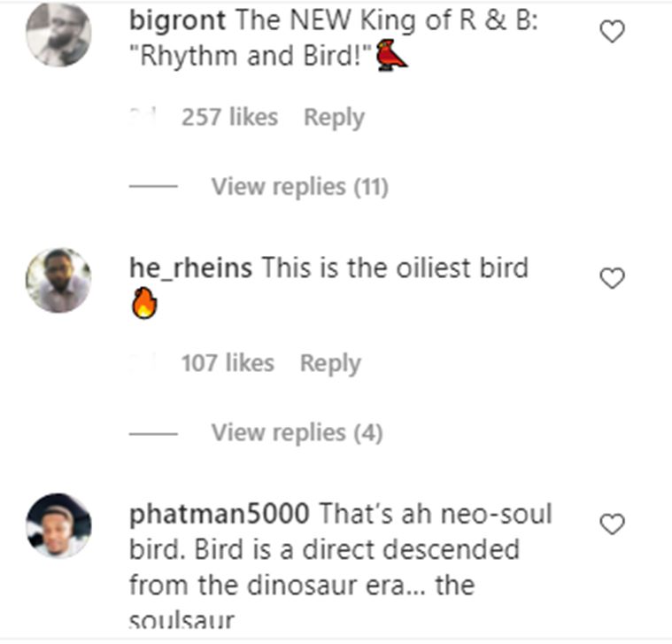This screenshot has width=672, height=644.
Task: Visit the he_rheins username link
Action: tap(190, 268)
